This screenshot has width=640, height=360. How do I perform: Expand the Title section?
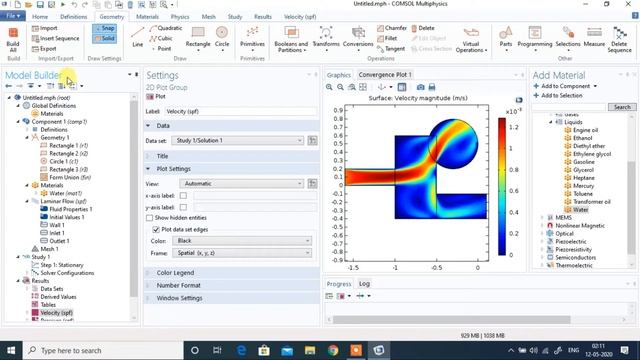click(x=231, y=156)
